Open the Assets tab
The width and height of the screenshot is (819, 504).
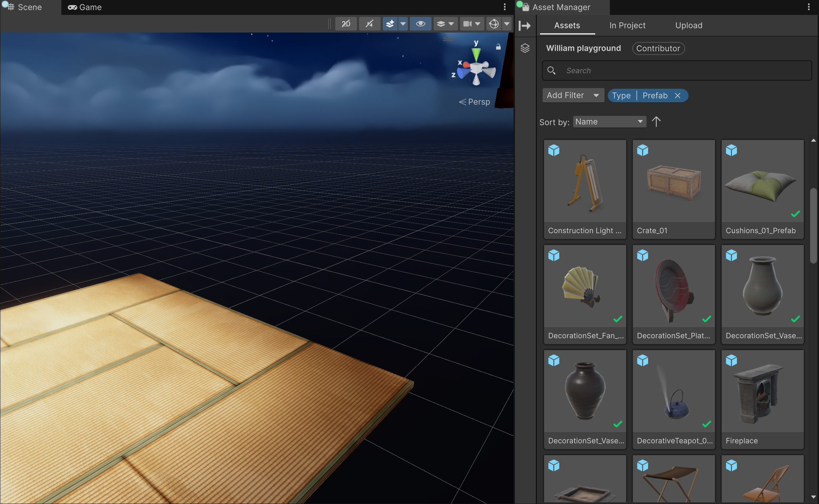tap(567, 25)
